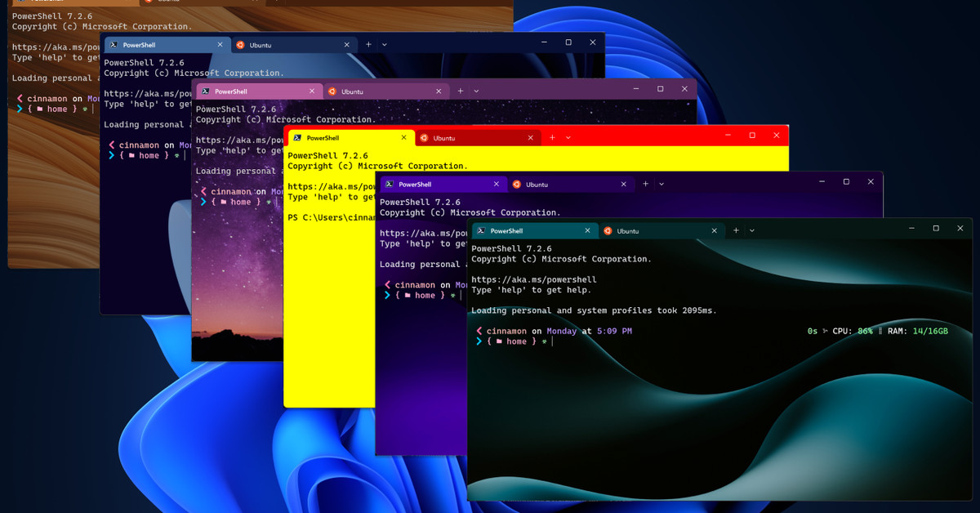Select the pink PowerShell tab in the galaxy window
The width and height of the screenshot is (980, 513).
coord(258,91)
